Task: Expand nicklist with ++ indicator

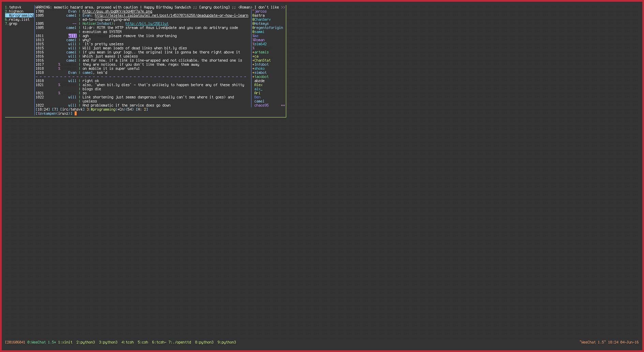Action: (283, 106)
